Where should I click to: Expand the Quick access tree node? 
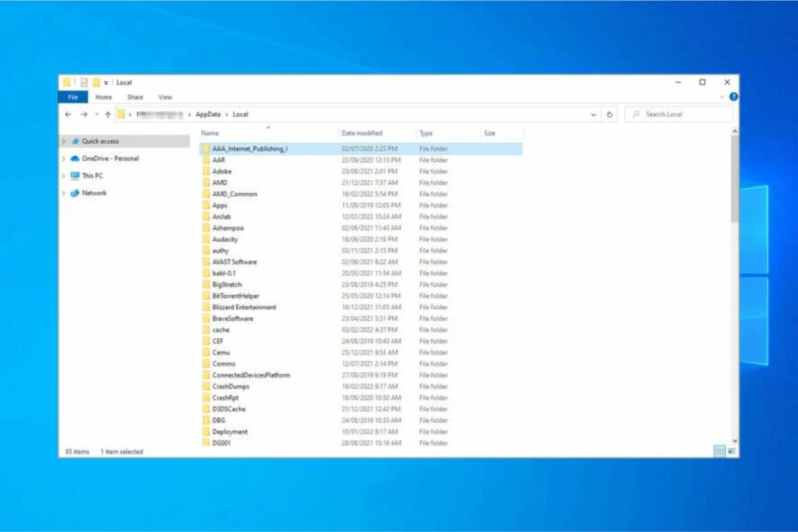tap(64, 141)
